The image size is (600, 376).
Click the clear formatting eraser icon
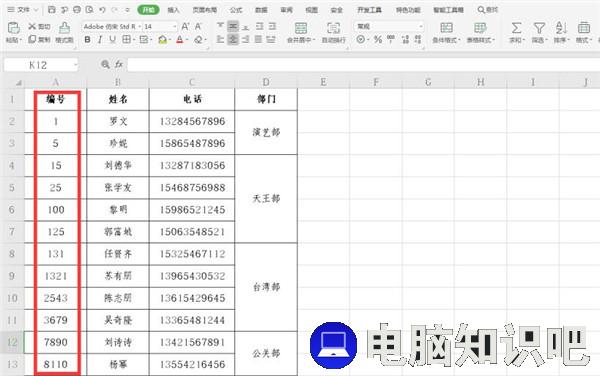coord(198,39)
